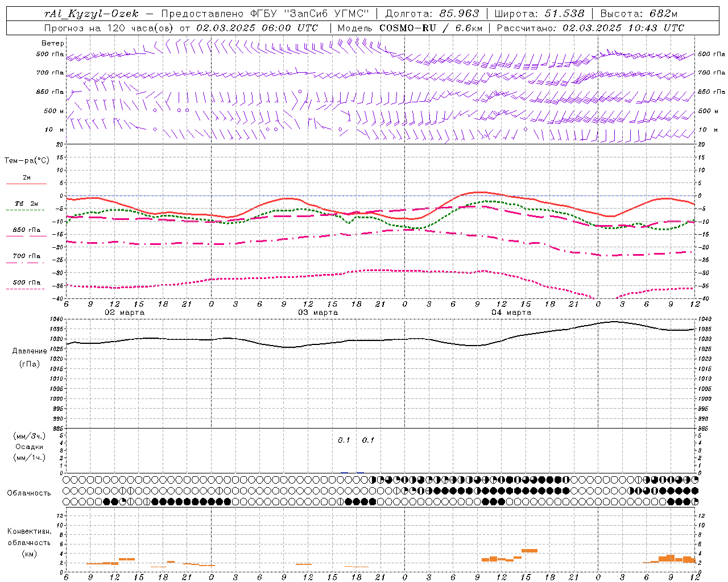The height and width of the screenshot is (582, 728).
Task: Click the (мм/3ч.) precipitation unit label
Action: click(30, 436)
